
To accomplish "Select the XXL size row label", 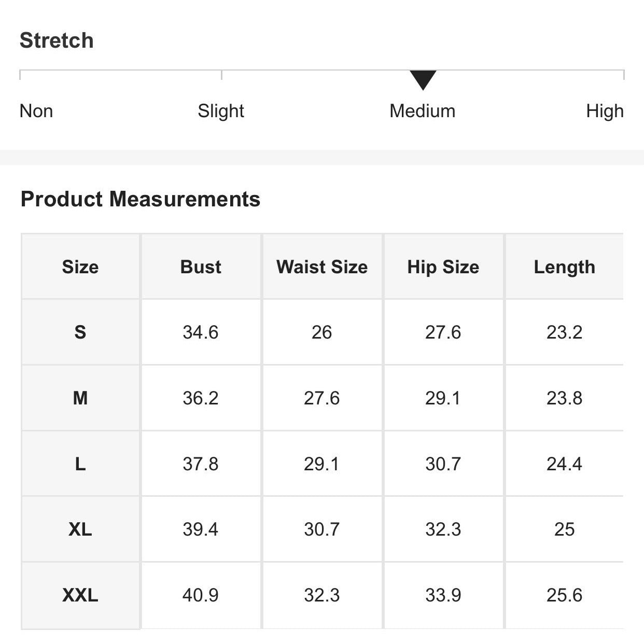I will 80,595.
